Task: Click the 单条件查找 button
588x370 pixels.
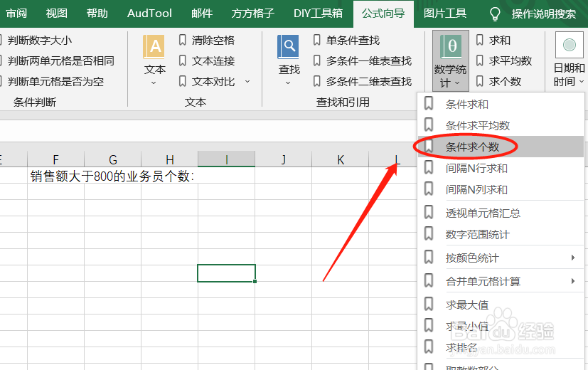Action: click(346, 40)
